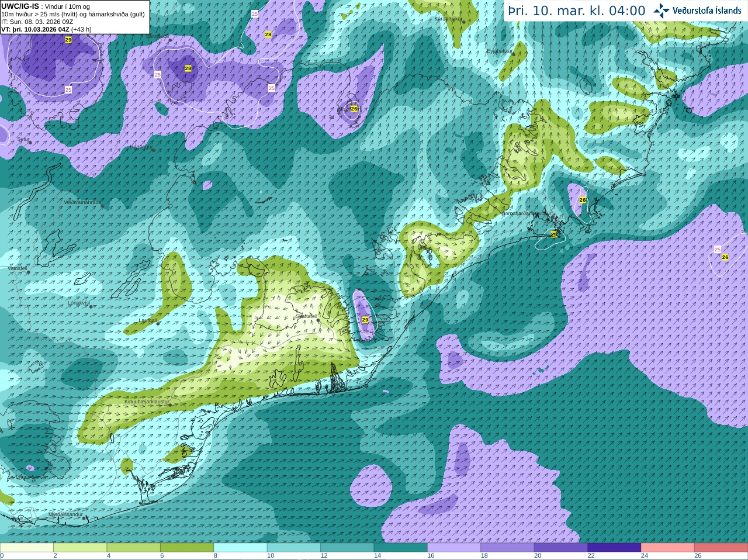748x560 pixels.
Task: Click the Lónakvísl station label
Action: (79, 303)
